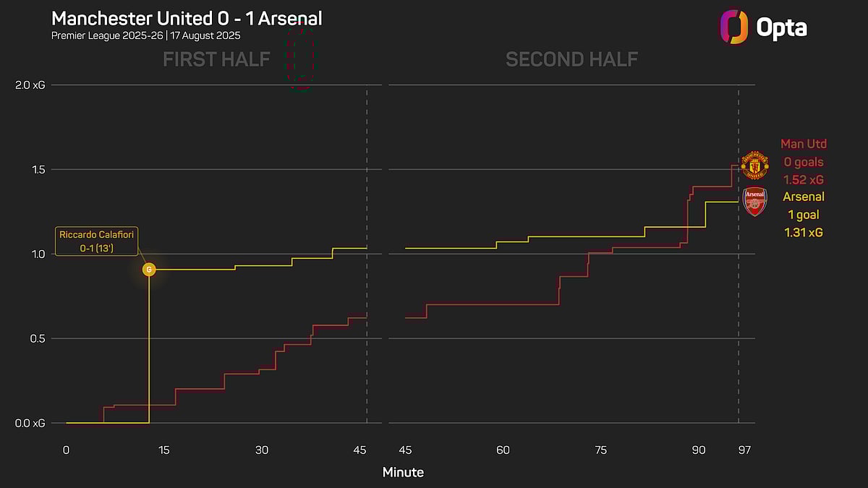
Task: Click the Riccardo Calafiori 0-1 annotation box
Action: point(97,241)
